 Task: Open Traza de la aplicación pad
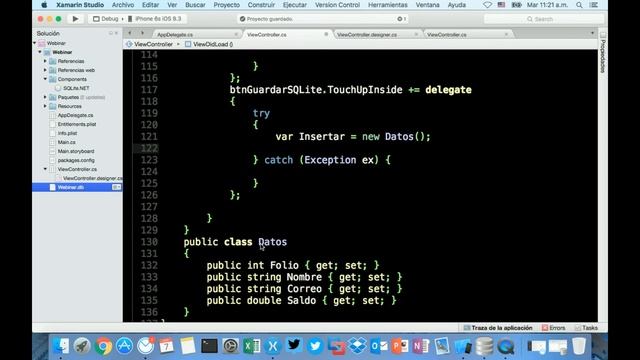[498, 328]
